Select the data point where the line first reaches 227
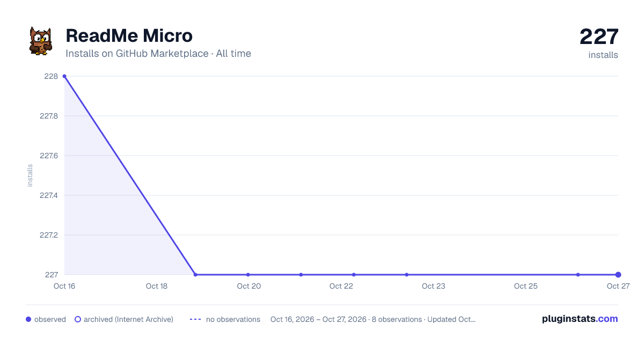This screenshot has width=644, height=338. click(195, 275)
